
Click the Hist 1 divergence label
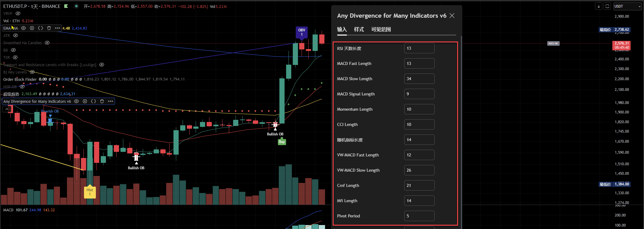click(90, 192)
